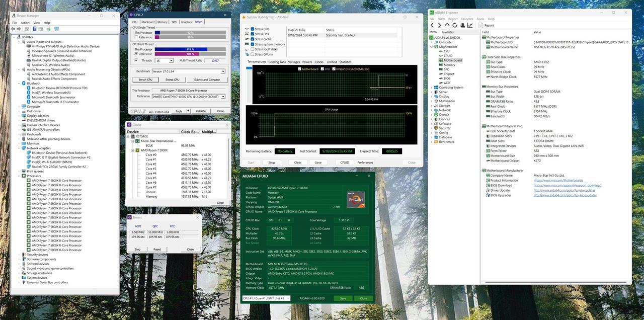The width and height of the screenshot is (644, 320).
Task: Click Refresh icon in AIDA64 Engineer toolbar
Action: [x=455, y=25]
